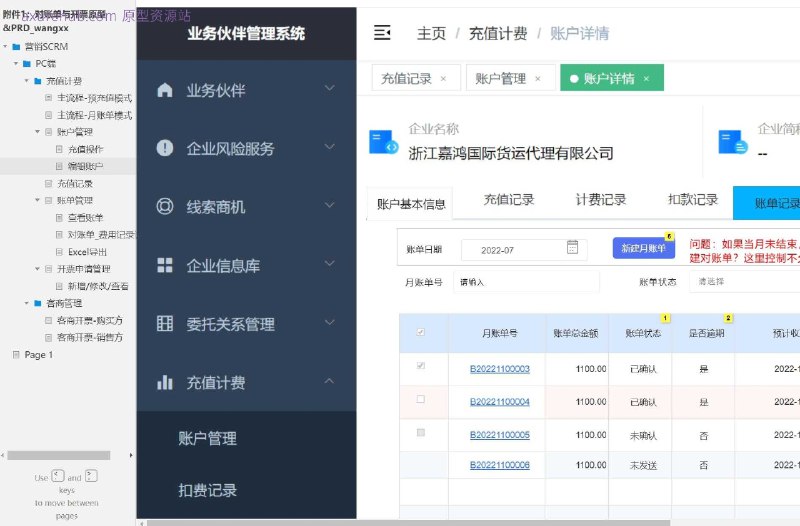The image size is (800, 526).
Task: Open 主流程-月账单模式 page in tree
Action: pos(94,115)
